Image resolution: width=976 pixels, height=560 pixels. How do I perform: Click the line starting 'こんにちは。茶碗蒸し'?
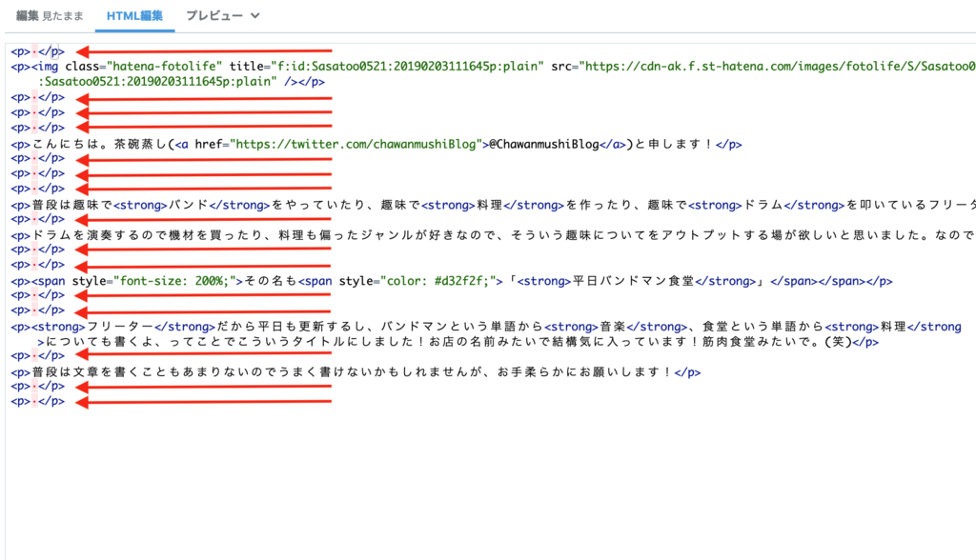pos(376,145)
